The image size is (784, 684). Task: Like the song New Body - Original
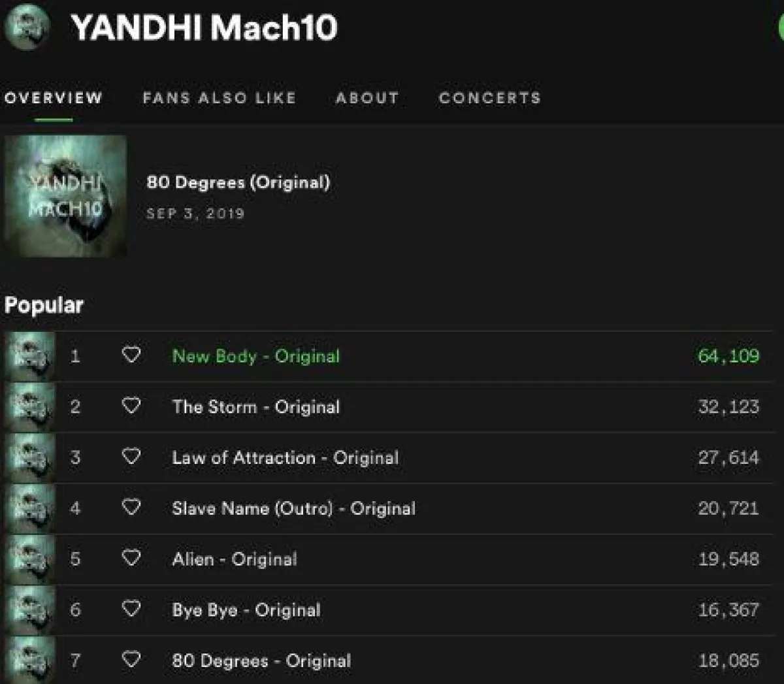[131, 355]
